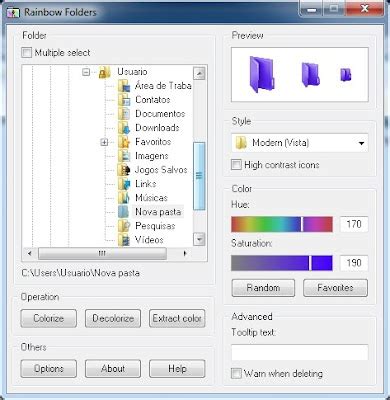Open the About dialog
The image size is (390, 400).
coord(113,369)
